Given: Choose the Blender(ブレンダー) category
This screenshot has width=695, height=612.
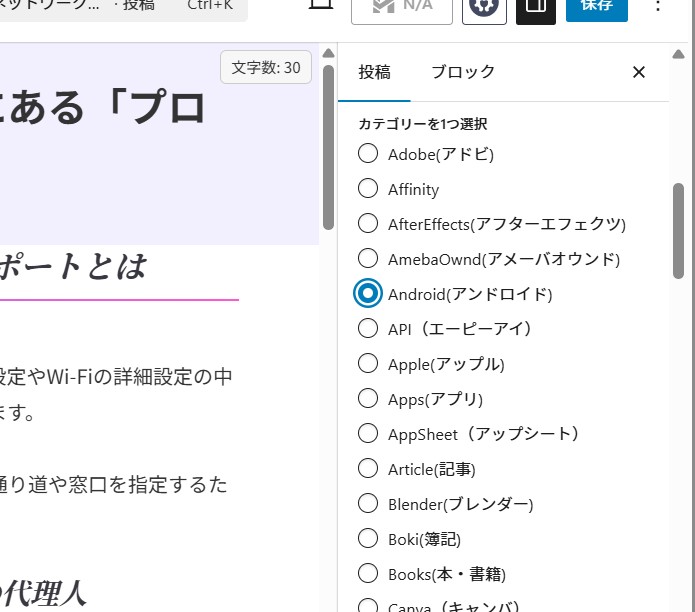Looking at the screenshot, I should coord(368,504).
